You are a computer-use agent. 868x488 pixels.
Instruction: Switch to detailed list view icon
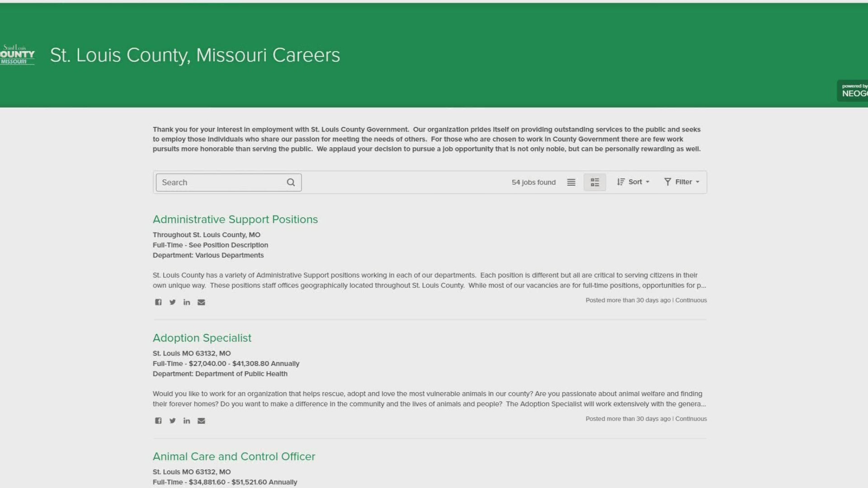(x=595, y=183)
